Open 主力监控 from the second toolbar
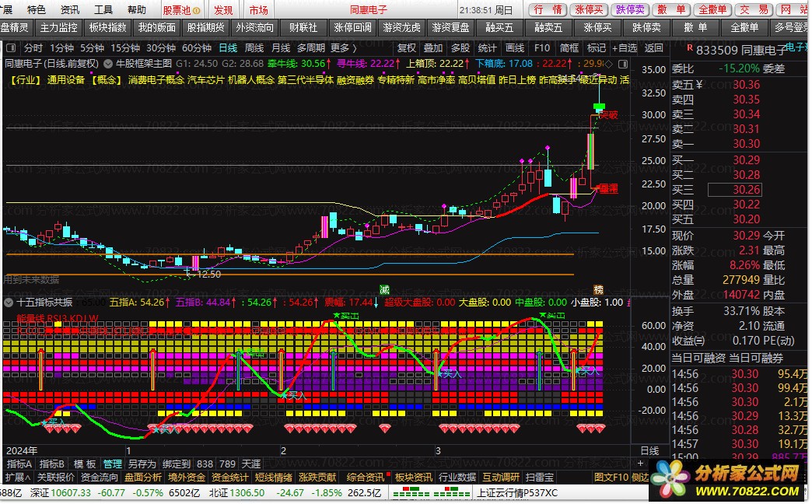 click(59, 27)
